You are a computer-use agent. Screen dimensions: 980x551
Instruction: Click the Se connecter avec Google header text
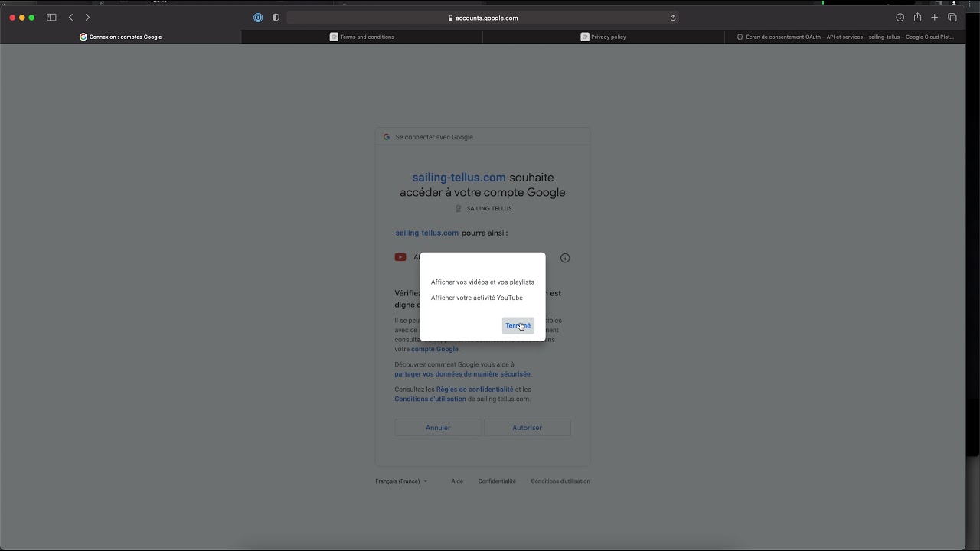pyautogui.click(x=434, y=137)
